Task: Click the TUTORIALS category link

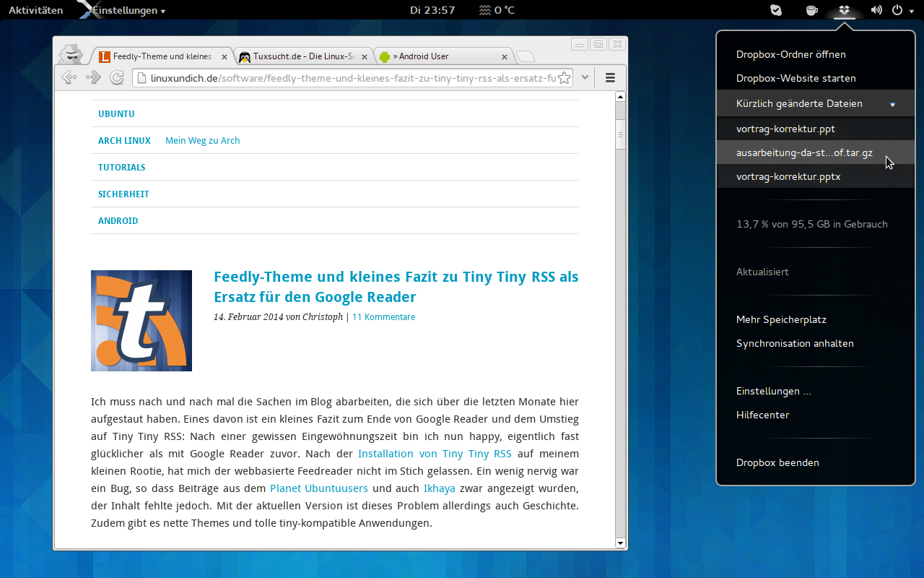Action: coord(122,168)
